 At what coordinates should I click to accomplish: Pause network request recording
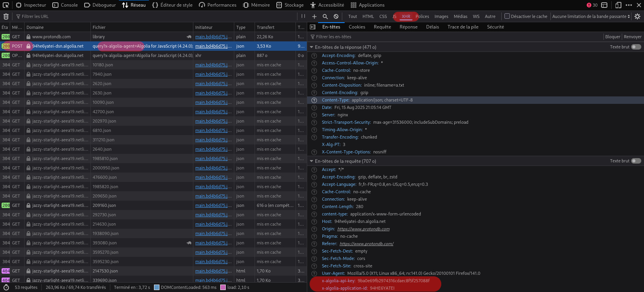point(303,16)
